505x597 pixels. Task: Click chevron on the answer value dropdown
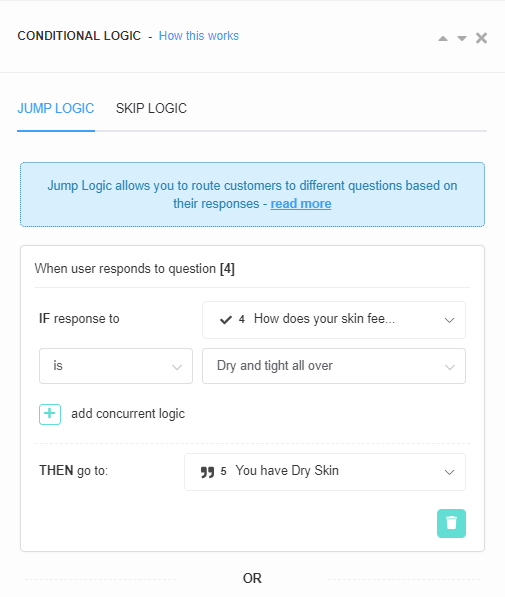(x=450, y=367)
